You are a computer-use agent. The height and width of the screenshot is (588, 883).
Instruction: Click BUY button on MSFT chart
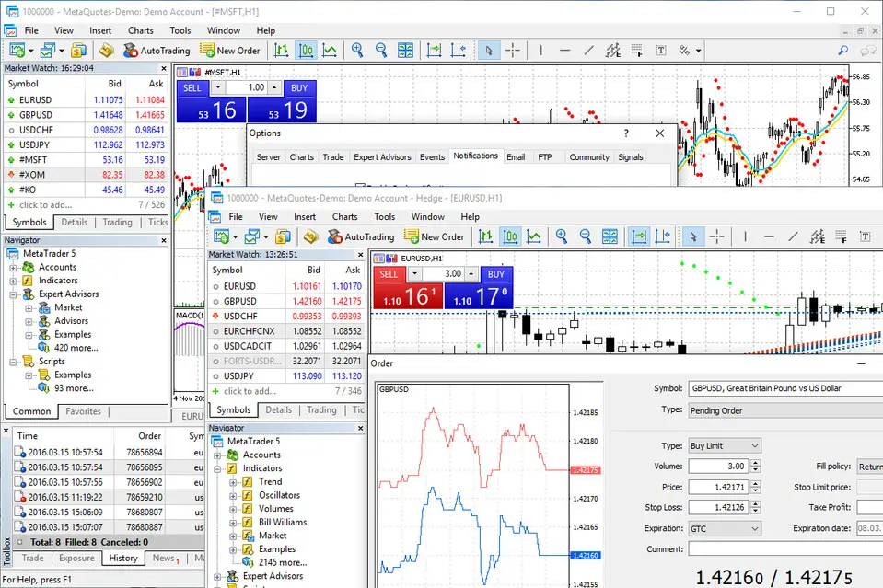click(x=299, y=88)
